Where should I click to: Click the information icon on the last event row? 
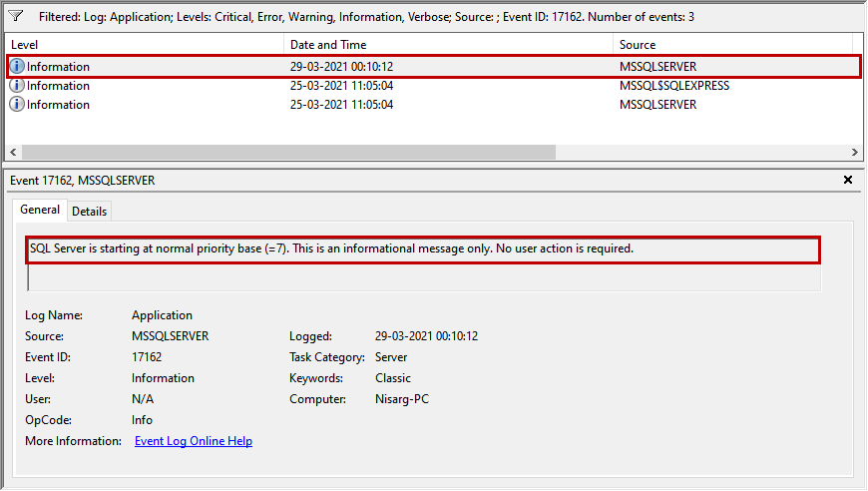pyautogui.click(x=17, y=105)
